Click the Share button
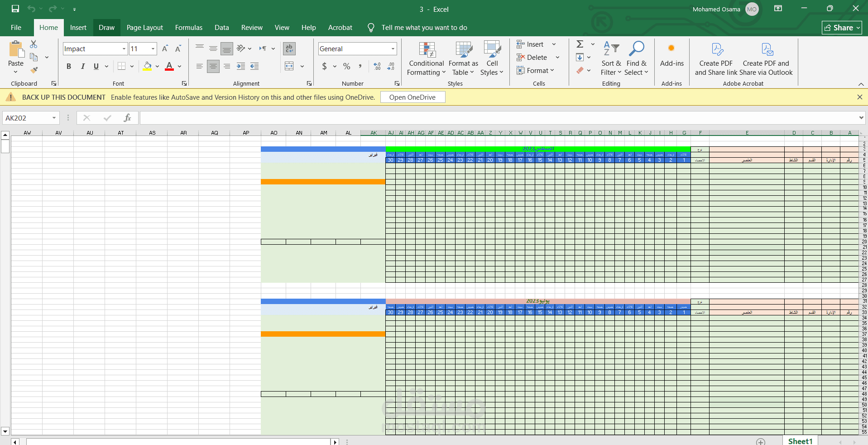868x445 pixels. (x=842, y=28)
